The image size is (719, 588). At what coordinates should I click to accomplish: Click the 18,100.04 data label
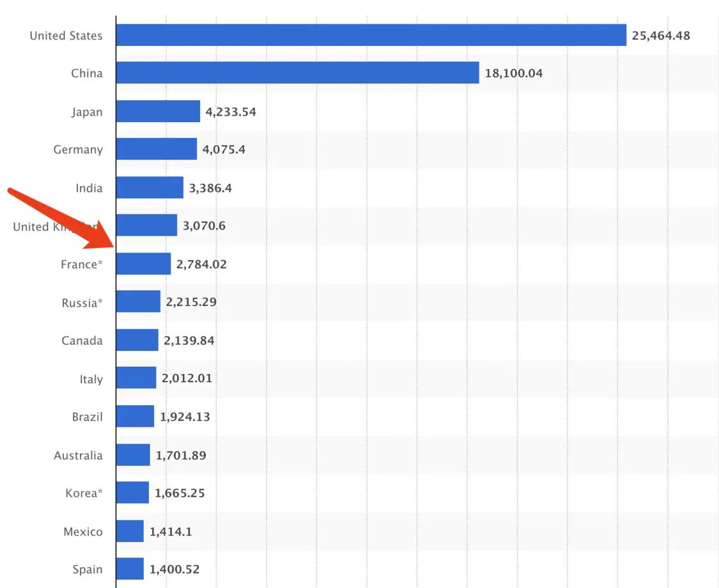pos(514,73)
